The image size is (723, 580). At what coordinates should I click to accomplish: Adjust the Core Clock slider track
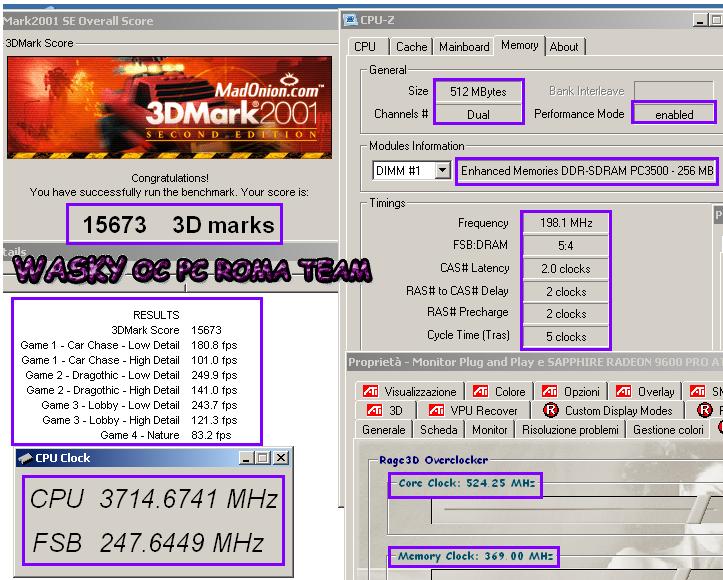576,509
